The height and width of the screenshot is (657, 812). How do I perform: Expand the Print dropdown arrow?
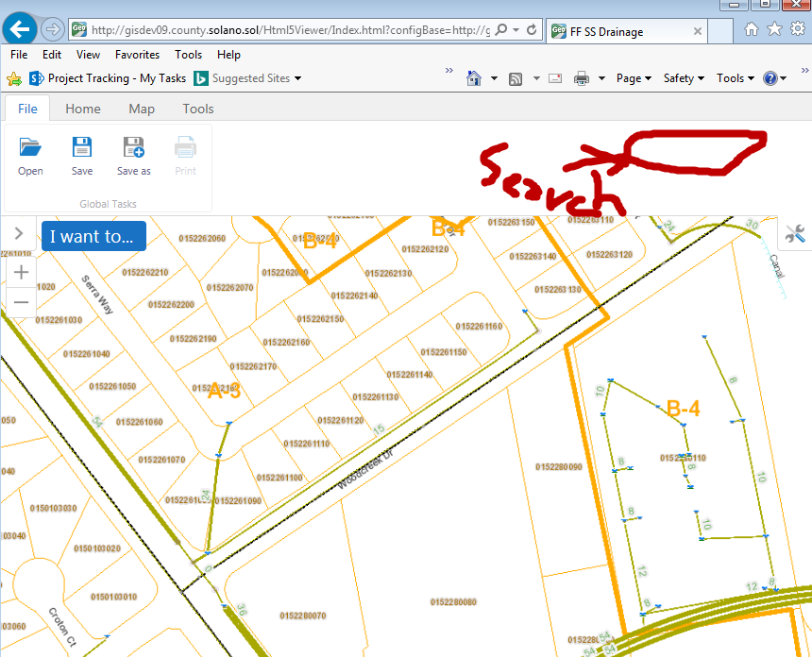click(601, 78)
